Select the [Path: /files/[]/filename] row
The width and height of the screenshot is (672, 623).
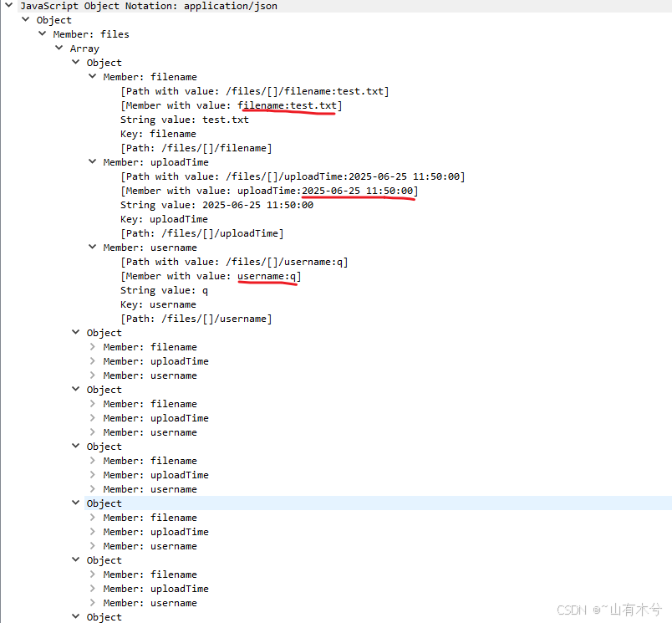[196, 148]
